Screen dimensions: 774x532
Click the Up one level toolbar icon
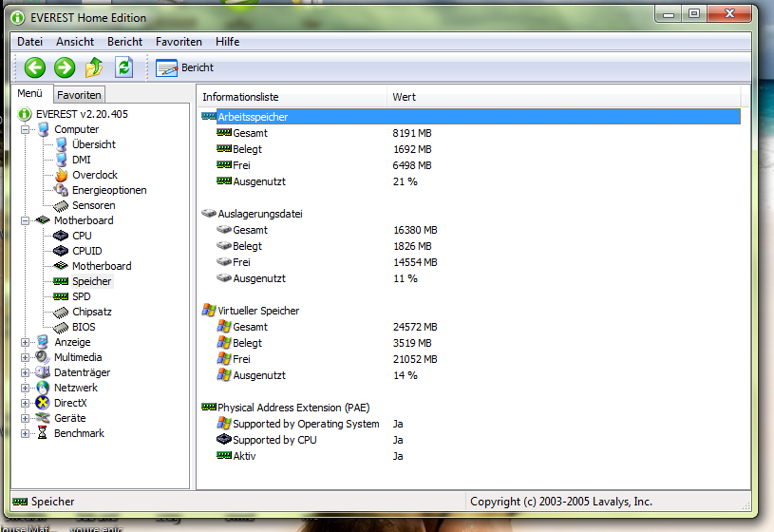[x=94, y=66]
